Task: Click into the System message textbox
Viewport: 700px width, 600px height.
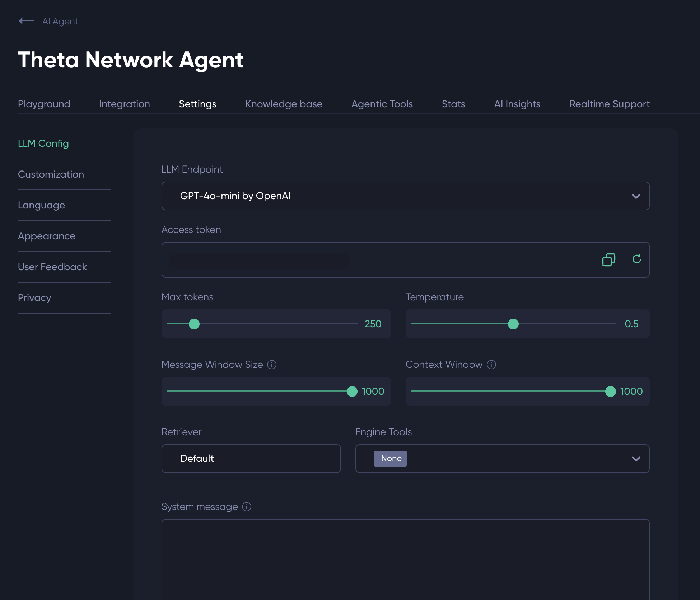Action: (x=405, y=560)
